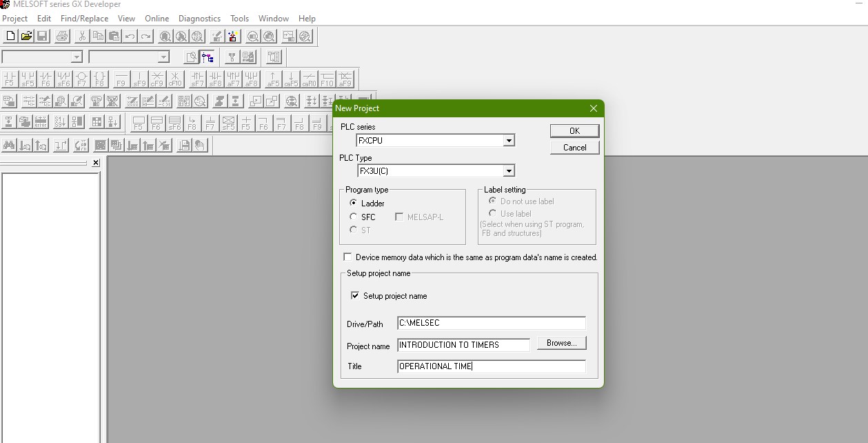Click the Open project folder icon
868x443 pixels.
(26, 37)
